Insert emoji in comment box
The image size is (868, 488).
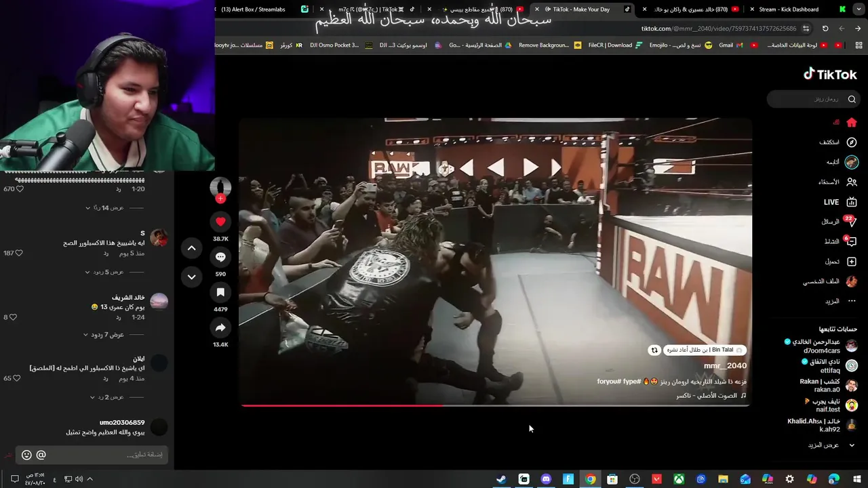[26, 455]
